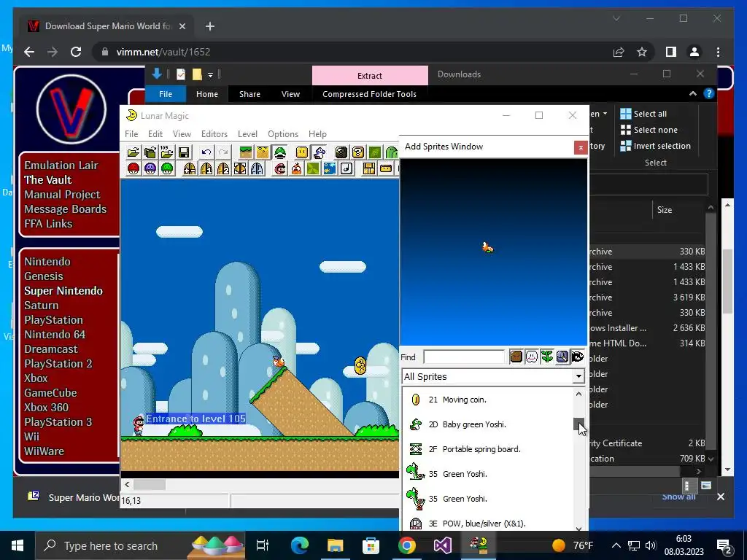Toggle the brown block face sprite filter
This screenshot has height=560, width=747.
coord(516,357)
